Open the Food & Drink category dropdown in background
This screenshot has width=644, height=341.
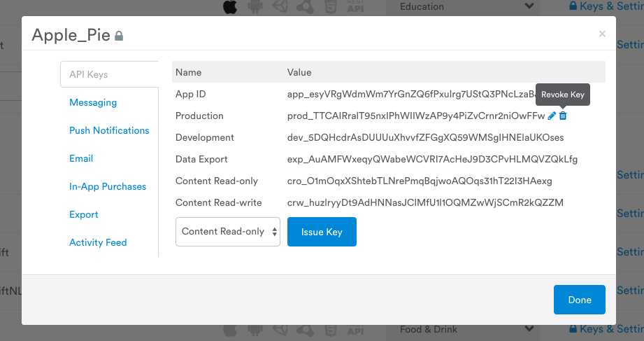[462, 330]
